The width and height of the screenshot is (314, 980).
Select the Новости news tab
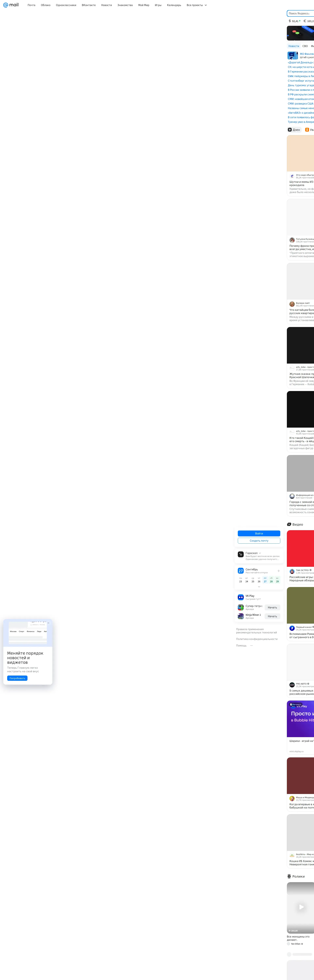click(294, 46)
